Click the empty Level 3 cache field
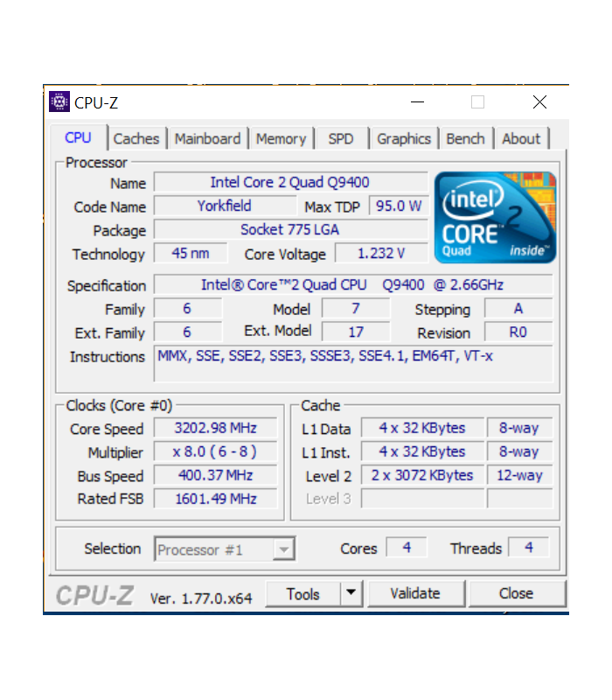Viewport: 612px width, 700px height. point(422,499)
